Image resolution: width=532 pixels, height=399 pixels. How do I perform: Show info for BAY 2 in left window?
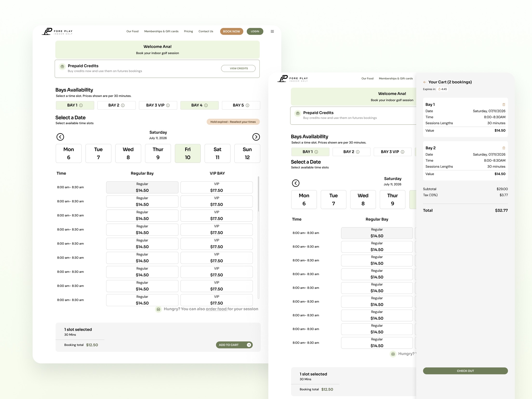[x=123, y=105]
